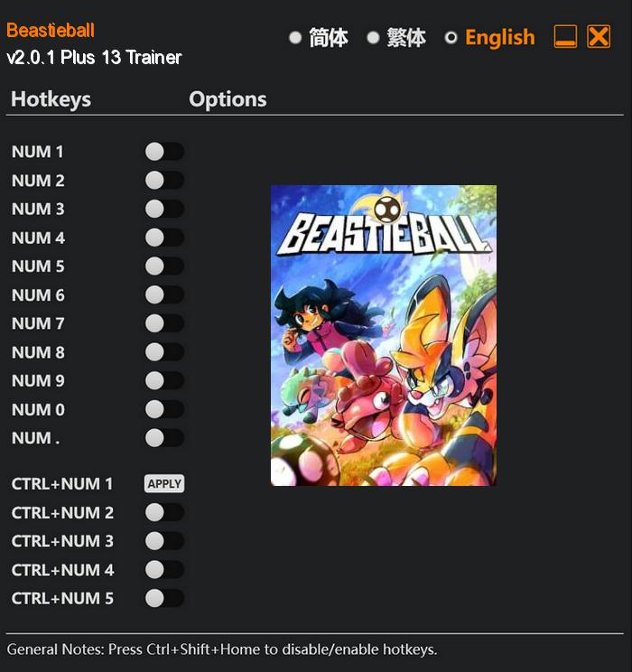632x672 pixels.
Task: Select the 简体 language option
Action: (x=295, y=38)
